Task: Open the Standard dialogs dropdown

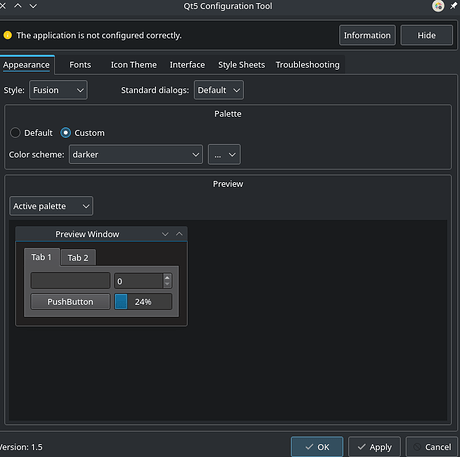Action: [x=219, y=90]
